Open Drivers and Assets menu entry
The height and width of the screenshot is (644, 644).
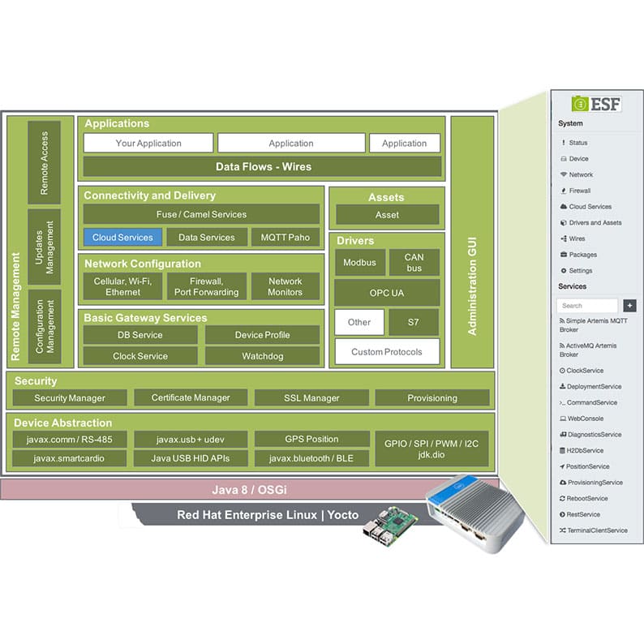[595, 222]
